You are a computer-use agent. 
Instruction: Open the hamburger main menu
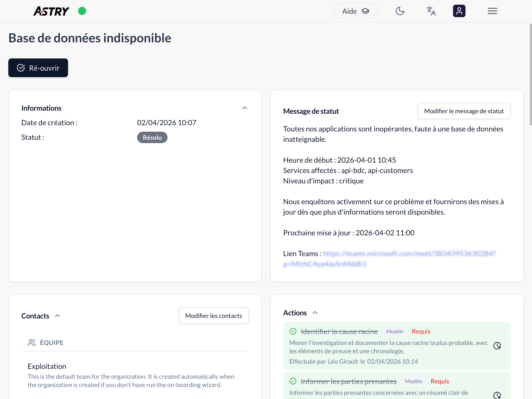[x=492, y=11]
